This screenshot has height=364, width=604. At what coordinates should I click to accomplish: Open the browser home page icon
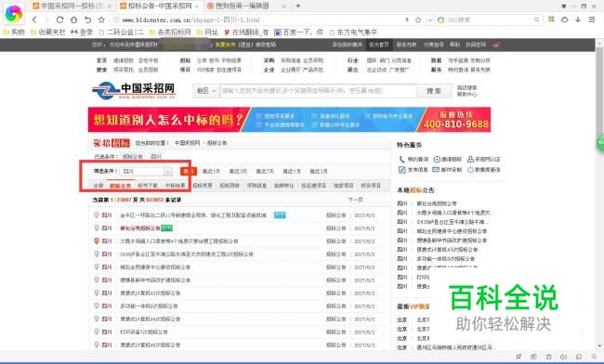point(73,19)
